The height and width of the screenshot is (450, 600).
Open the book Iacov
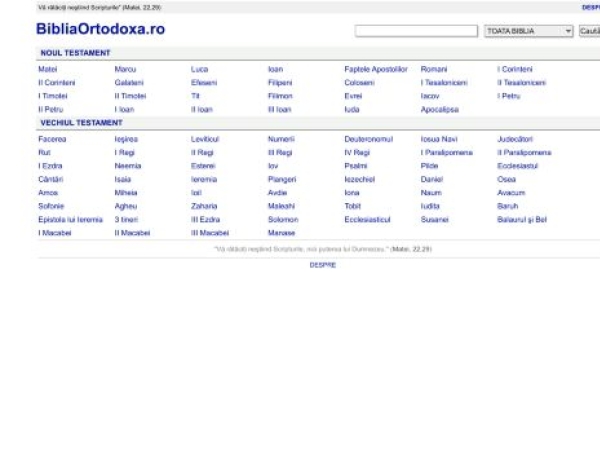tap(430, 96)
